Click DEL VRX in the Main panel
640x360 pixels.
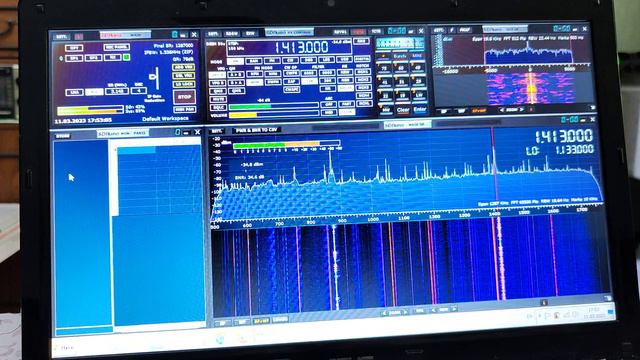pyautogui.click(x=184, y=76)
